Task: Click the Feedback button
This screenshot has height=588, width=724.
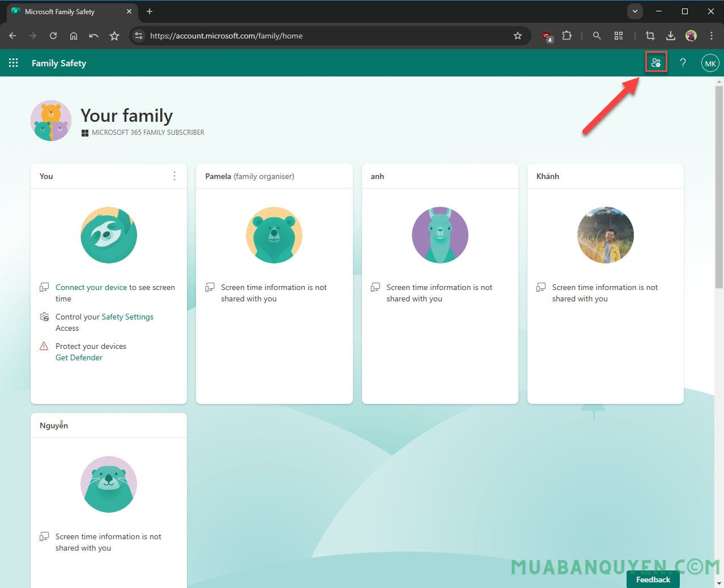Action: click(x=653, y=580)
